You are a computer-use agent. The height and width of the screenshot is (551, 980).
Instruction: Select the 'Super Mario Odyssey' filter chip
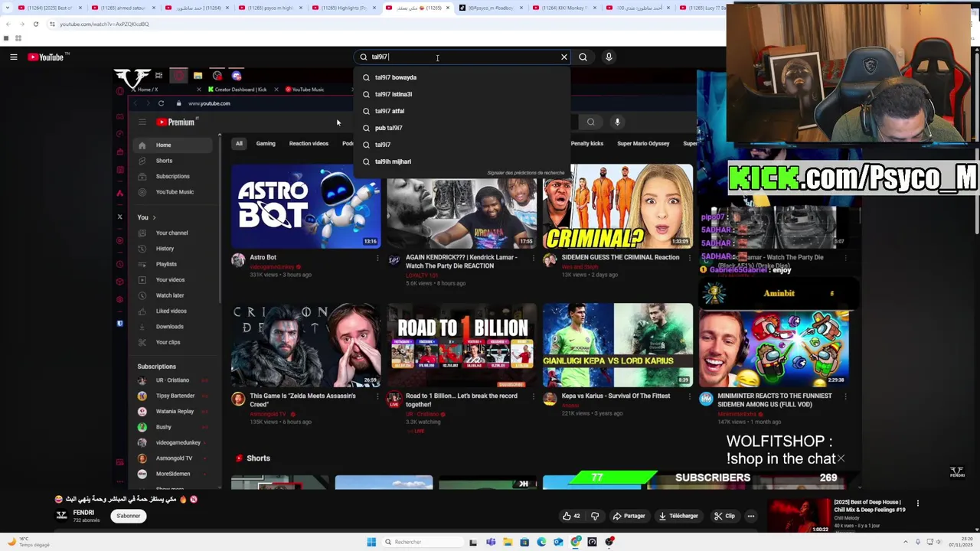[x=643, y=143]
